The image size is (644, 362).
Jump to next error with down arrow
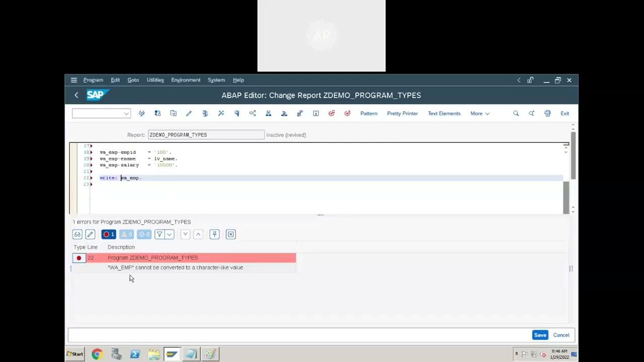(185, 234)
